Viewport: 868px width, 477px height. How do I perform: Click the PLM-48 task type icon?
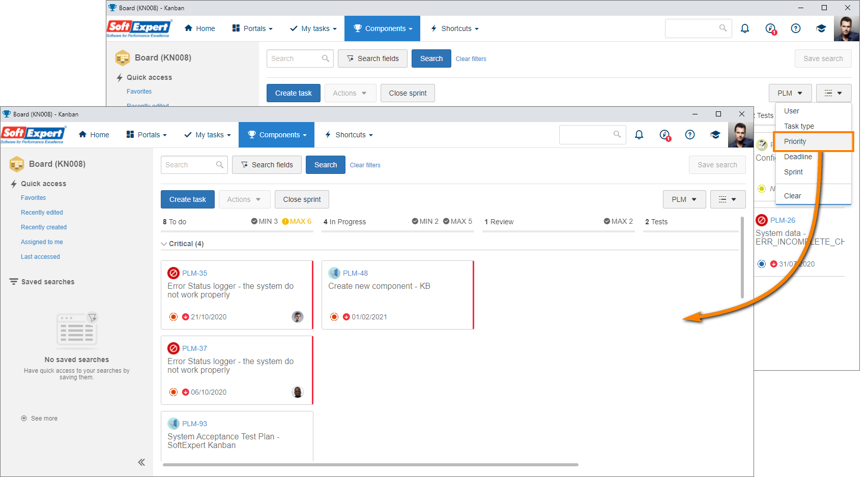[334, 273]
